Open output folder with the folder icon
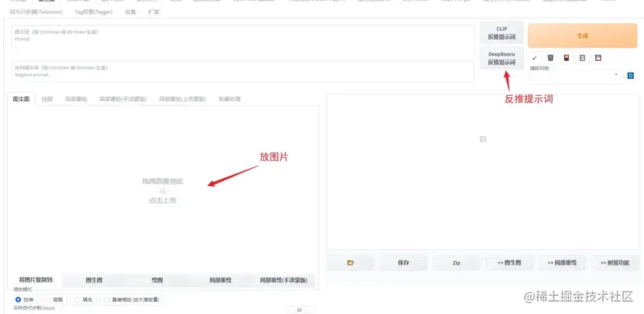The width and height of the screenshot is (644, 314). [x=350, y=263]
